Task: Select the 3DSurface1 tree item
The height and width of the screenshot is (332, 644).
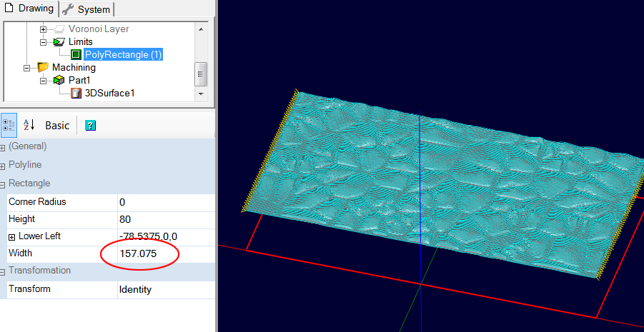Action: (x=110, y=93)
